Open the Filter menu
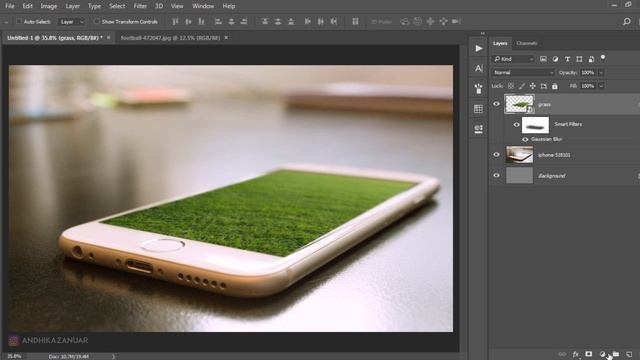This screenshot has height=360, width=640. [x=140, y=6]
